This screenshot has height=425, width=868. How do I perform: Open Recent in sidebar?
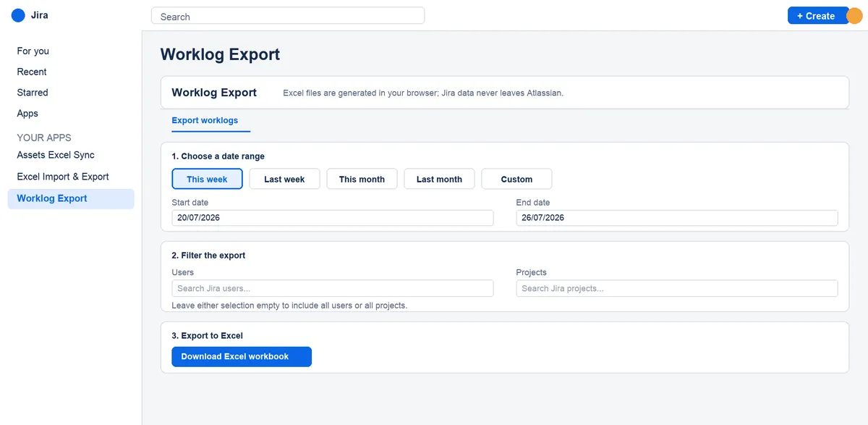click(32, 72)
